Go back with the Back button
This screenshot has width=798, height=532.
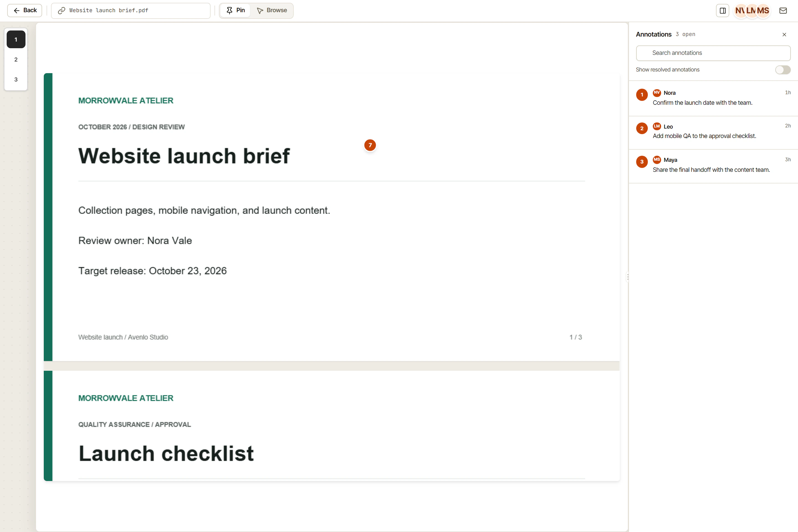(24, 11)
